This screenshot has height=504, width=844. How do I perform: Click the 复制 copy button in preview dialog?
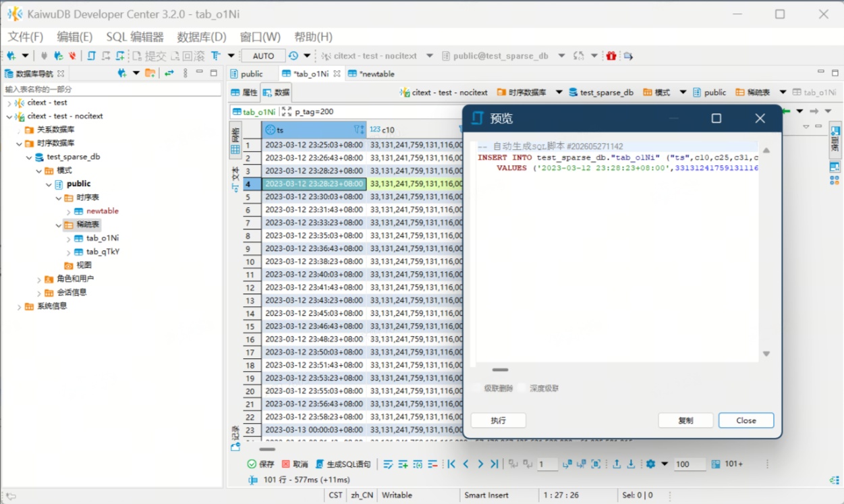[x=685, y=420]
